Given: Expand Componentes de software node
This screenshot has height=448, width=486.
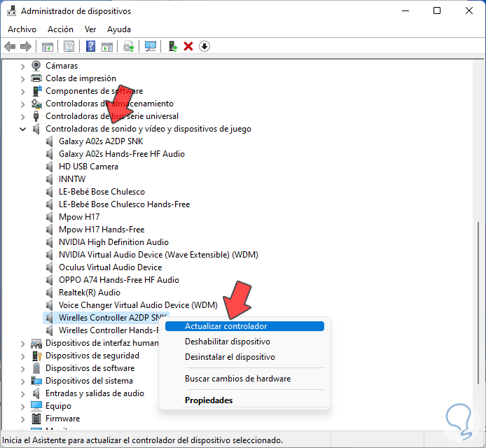Looking at the screenshot, I should 22,92.
